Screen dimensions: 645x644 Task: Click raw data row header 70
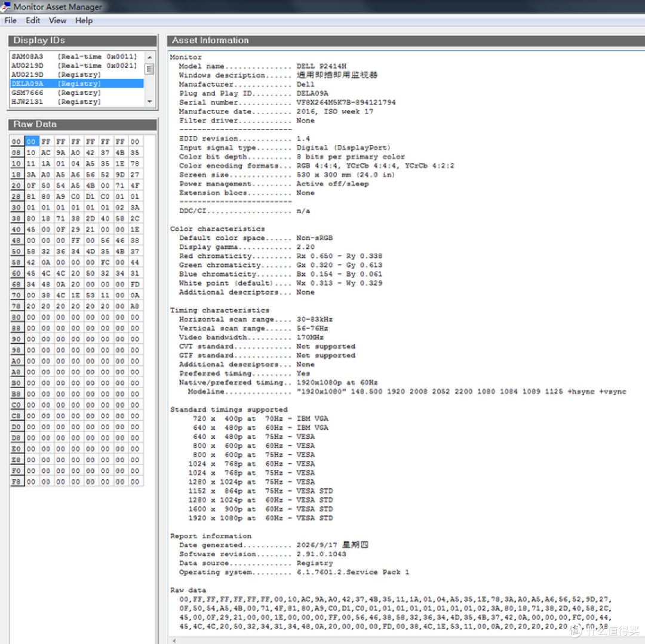tap(17, 295)
